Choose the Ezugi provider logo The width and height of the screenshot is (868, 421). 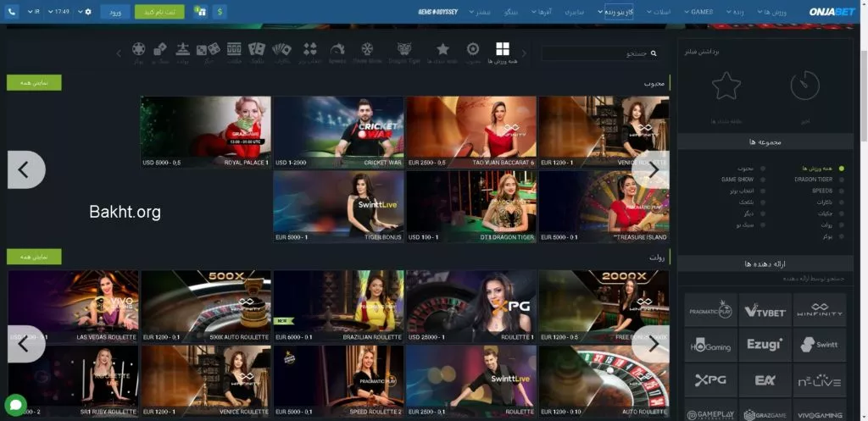click(x=765, y=345)
